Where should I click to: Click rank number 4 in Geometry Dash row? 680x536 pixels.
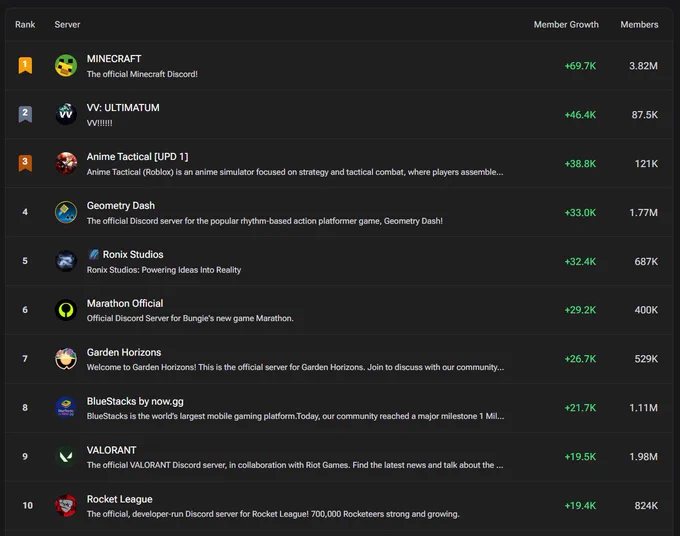point(25,212)
